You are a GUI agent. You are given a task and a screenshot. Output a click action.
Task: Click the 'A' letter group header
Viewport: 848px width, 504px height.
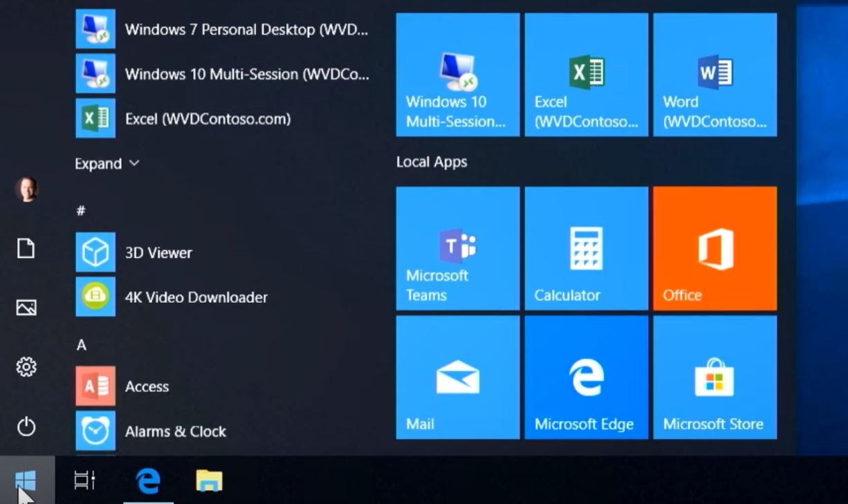click(x=82, y=345)
